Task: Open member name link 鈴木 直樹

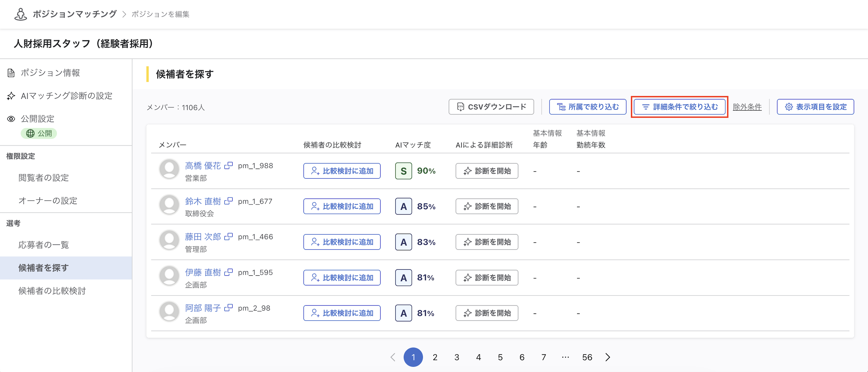Action: pos(203,201)
